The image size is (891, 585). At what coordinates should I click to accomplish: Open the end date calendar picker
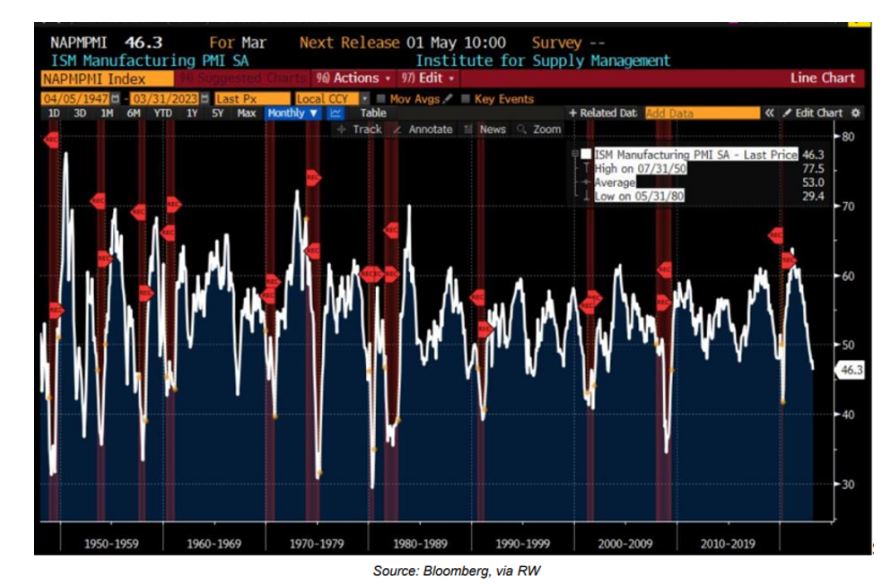point(205,99)
